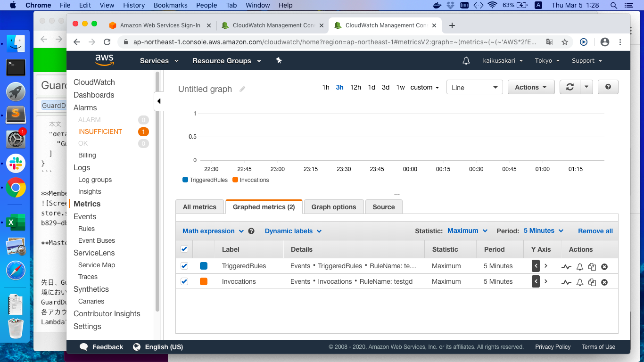Toggle the select-all metrics header checkbox

184,249
